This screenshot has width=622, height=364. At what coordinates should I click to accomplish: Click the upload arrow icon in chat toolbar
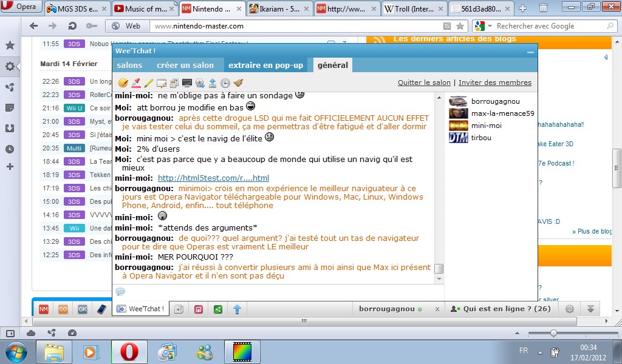point(213,83)
